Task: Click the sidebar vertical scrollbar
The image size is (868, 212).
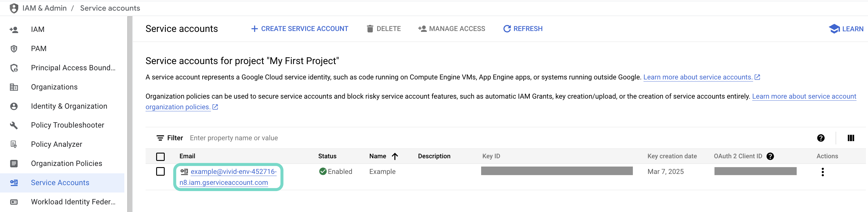Action: tap(130, 114)
